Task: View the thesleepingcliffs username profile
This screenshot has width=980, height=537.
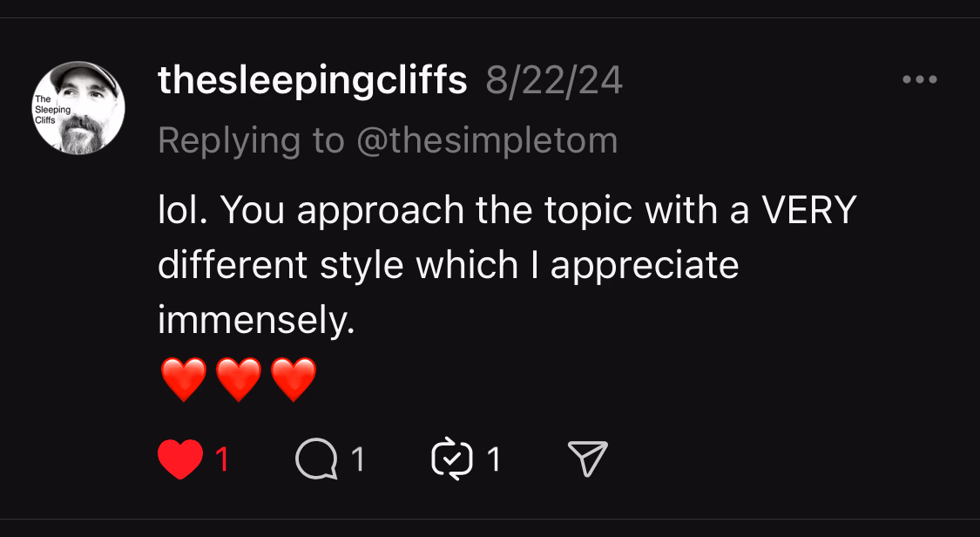Action: tap(312, 79)
